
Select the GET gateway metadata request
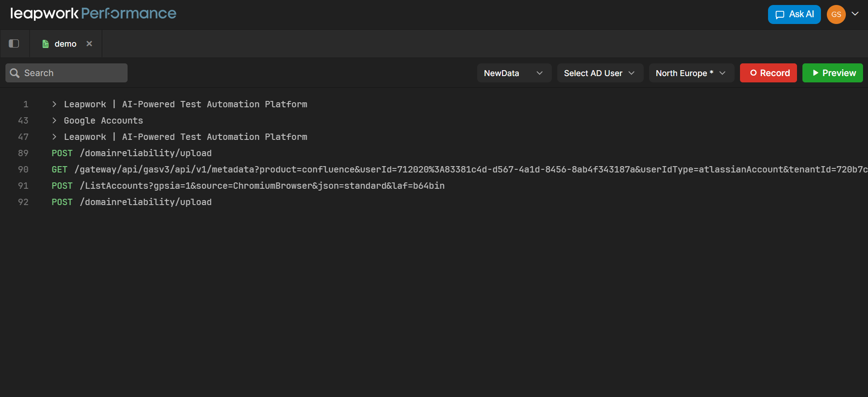pos(271,169)
